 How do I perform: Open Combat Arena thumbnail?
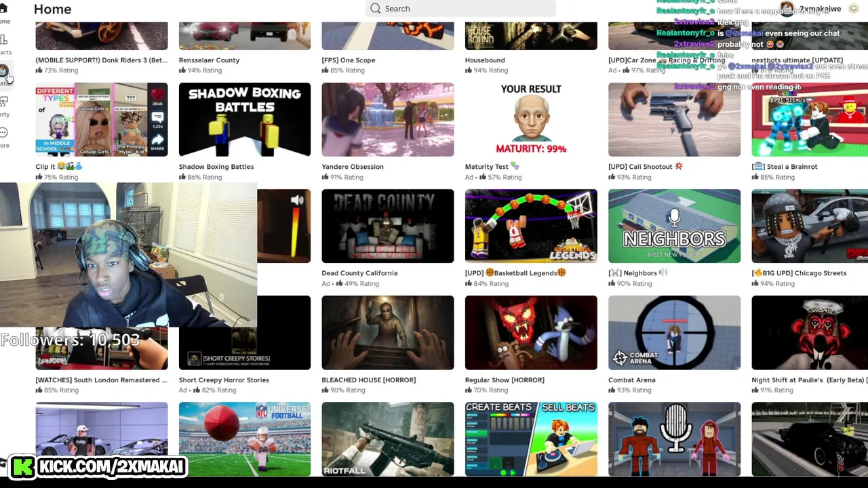pos(674,332)
